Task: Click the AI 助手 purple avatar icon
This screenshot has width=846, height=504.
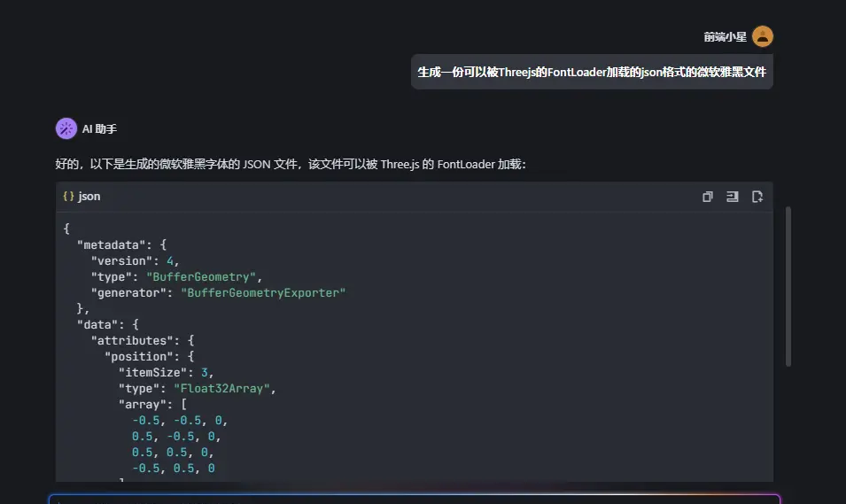Action: [x=66, y=128]
